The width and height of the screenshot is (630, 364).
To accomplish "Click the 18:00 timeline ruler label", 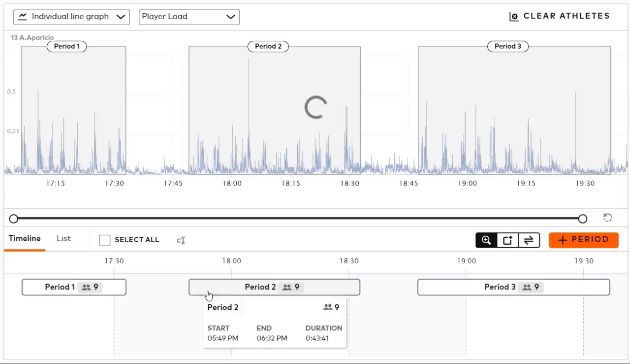I will (x=231, y=261).
